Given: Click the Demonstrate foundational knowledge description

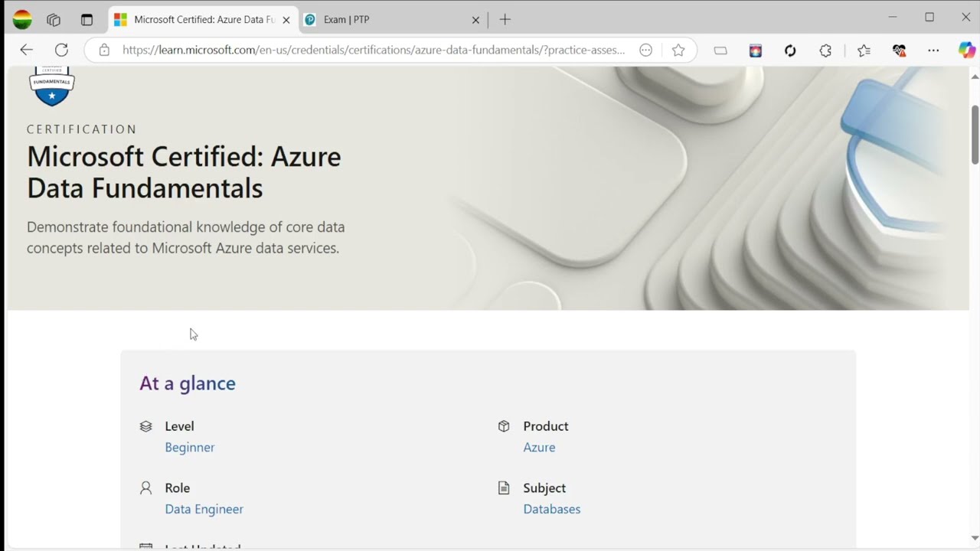Looking at the screenshot, I should [186, 237].
